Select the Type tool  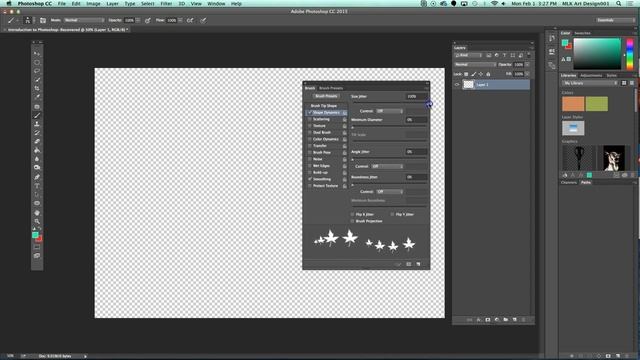[x=37, y=186]
